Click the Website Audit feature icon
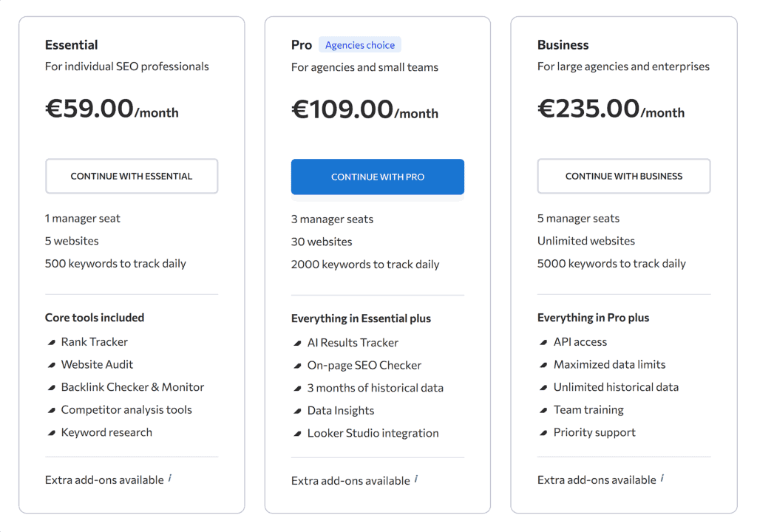This screenshot has width=757, height=532. [x=52, y=364]
